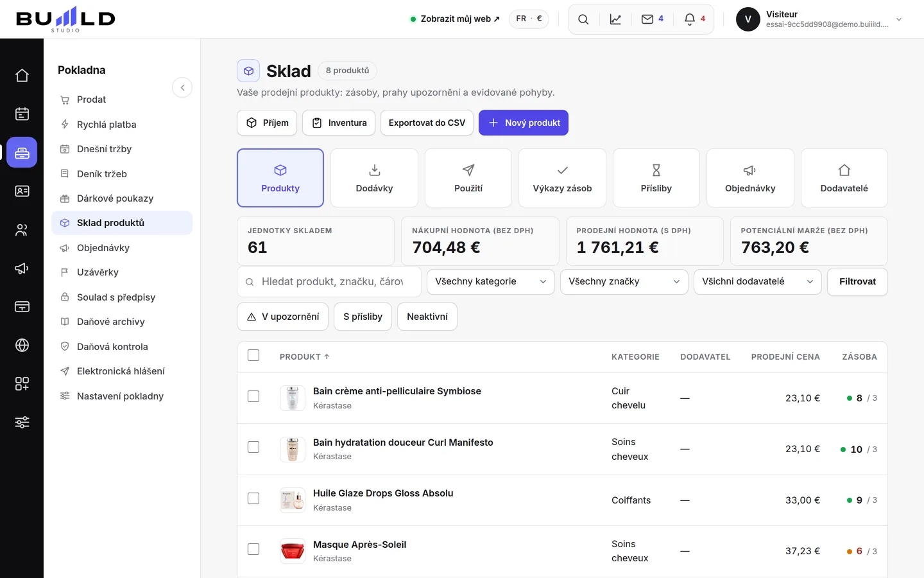This screenshot has height=578, width=924.
Task: Open the Všichni dodavatelé dropdown
Action: point(758,282)
